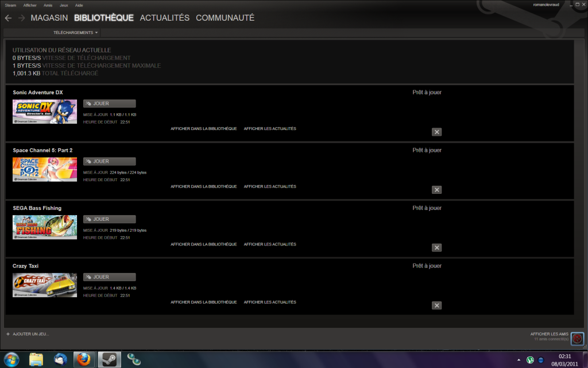View news for Sonic Adventure DX

pos(270,128)
